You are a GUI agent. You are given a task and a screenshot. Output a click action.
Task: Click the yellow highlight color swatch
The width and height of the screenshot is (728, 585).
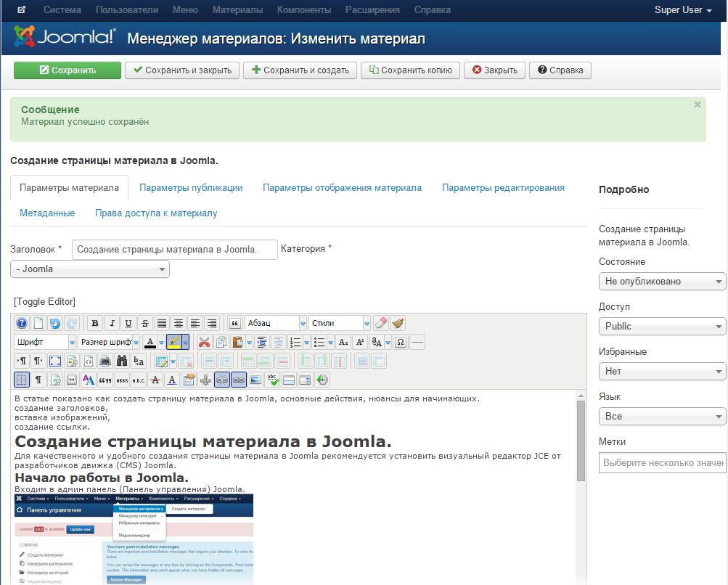point(173,342)
